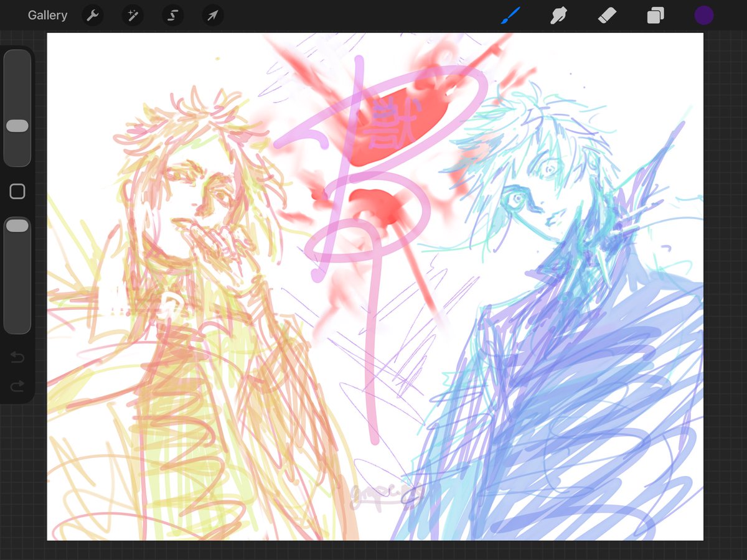Screen dimensions: 747x560
Task: Undo the last stroke
Action: [x=17, y=357]
